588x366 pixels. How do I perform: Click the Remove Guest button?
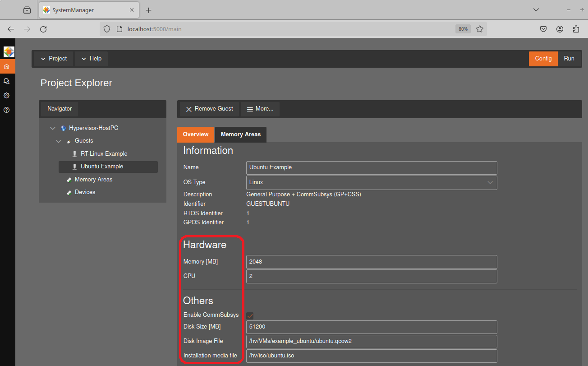click(x=209, y=109)
